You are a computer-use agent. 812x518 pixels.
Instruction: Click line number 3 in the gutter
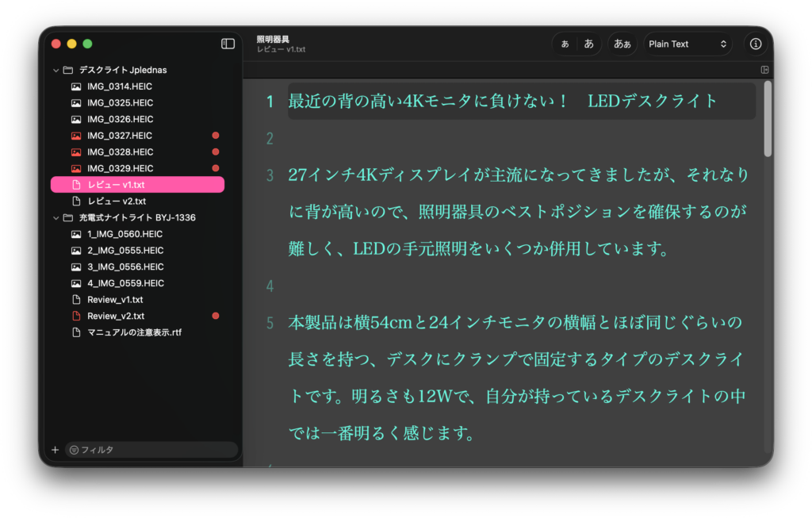tap(270, 175)
